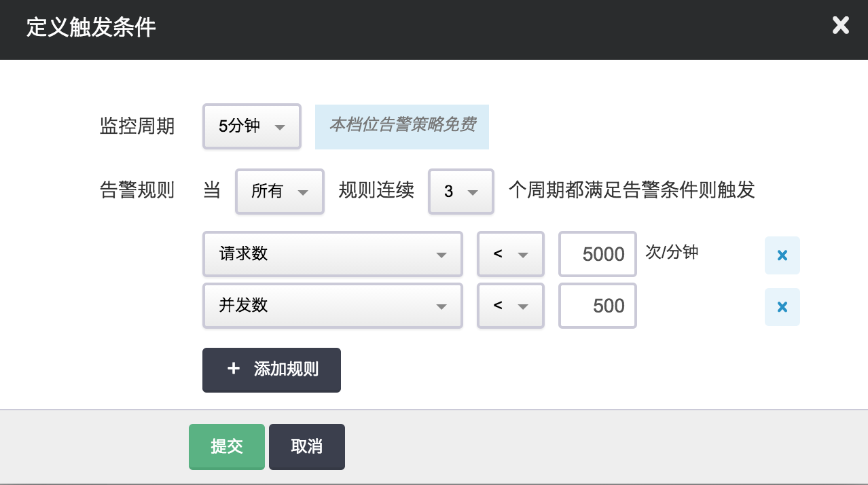Viewport: 868px width, 485px height.
Task: Open the 并发数 metric dropdown
Action: coord(332,306)
